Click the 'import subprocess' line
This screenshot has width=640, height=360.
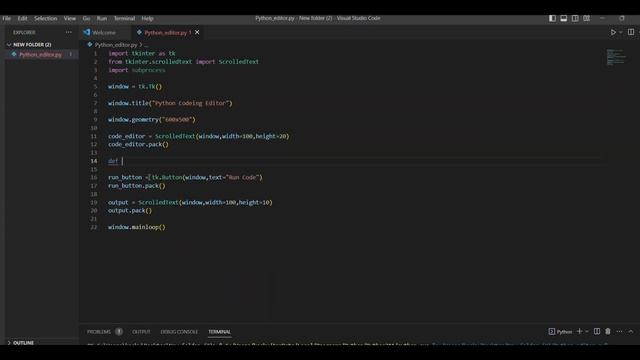(137, 70)
